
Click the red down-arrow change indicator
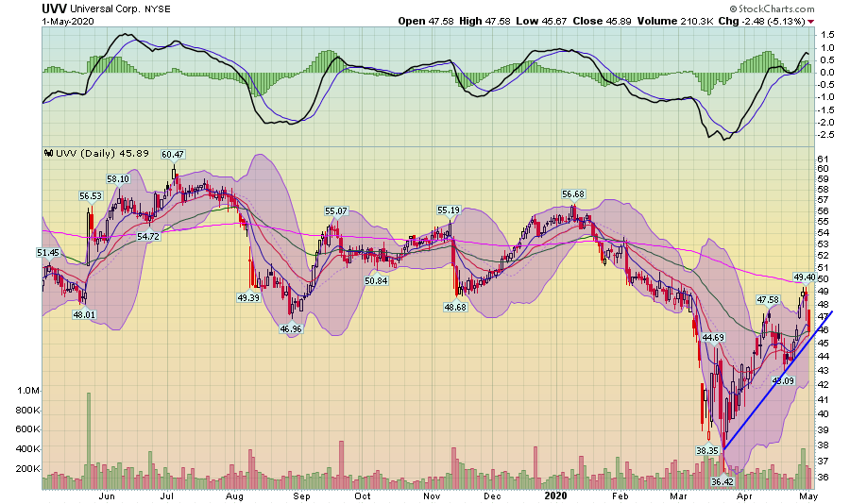[x=811, y=22]
